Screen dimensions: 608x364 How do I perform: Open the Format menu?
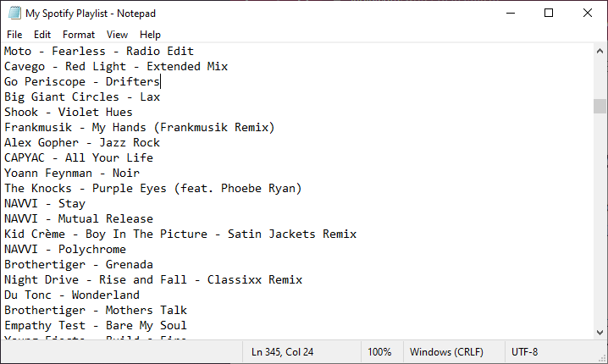[79, 35]
